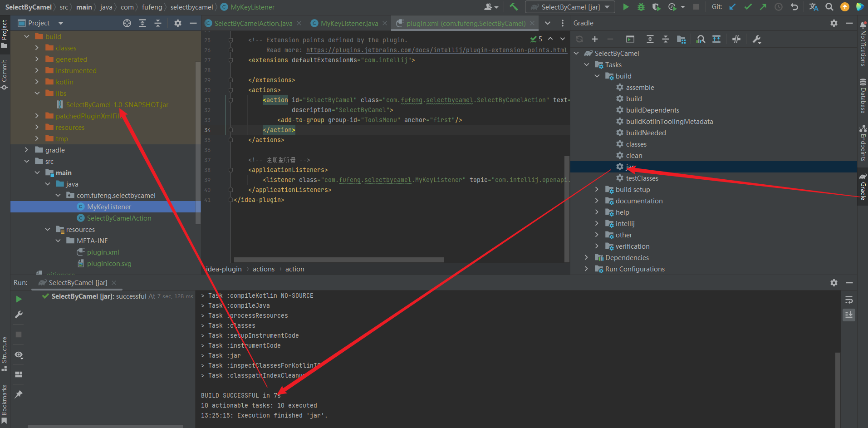Rerun the build in Run panel

19,299
